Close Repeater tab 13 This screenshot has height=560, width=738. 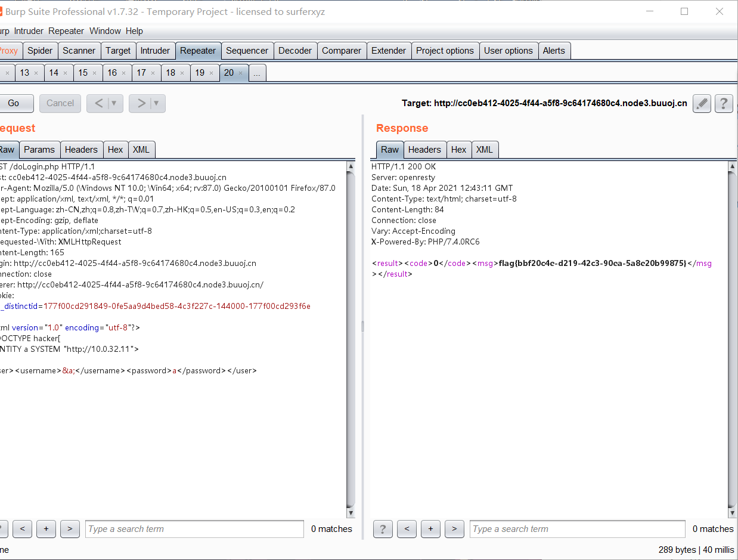tap(36, 73)
